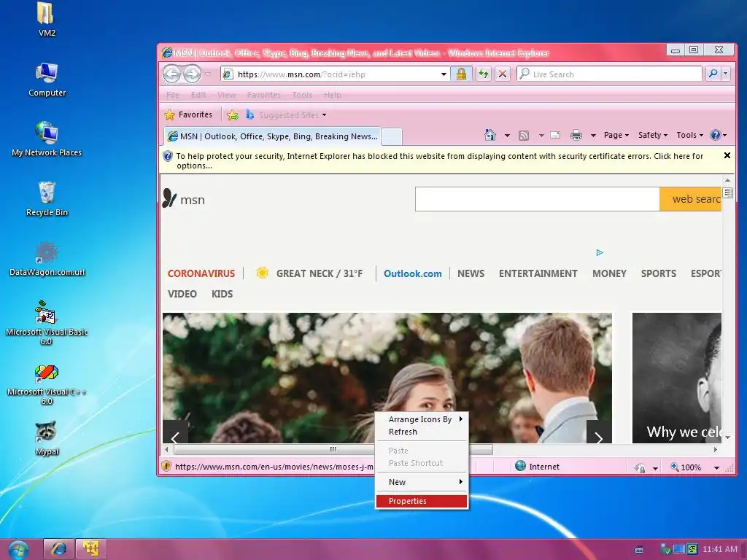This screenshot has height=560, width=747.
Task: Click the msn butterfly logo
Action: (x=169, y=198)
